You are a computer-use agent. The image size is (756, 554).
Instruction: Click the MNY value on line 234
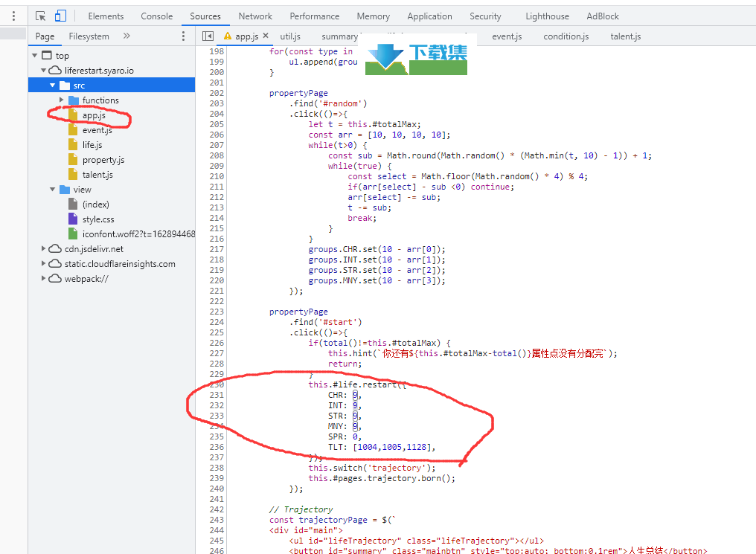click(356, 426)
